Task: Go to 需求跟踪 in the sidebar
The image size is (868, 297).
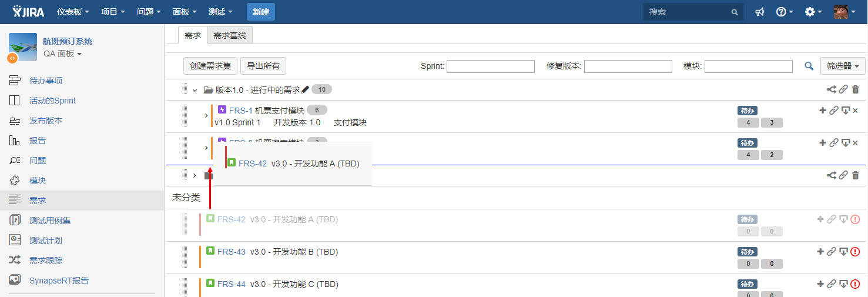Action: tap(46, 261)
